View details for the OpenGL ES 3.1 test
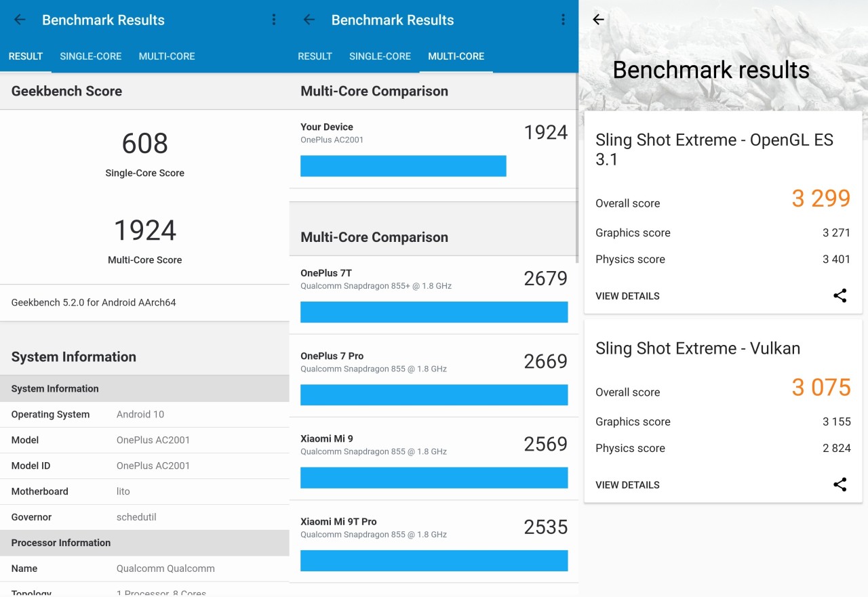This screenshot has width=868, height=597. pyautogui.click(x=627, y=296)
